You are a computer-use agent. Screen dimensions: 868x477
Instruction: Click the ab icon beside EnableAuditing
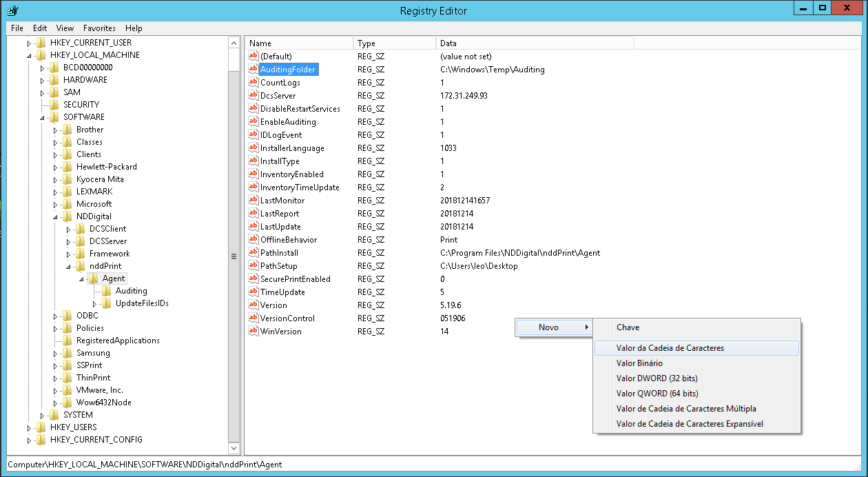(x=254, y=121)
